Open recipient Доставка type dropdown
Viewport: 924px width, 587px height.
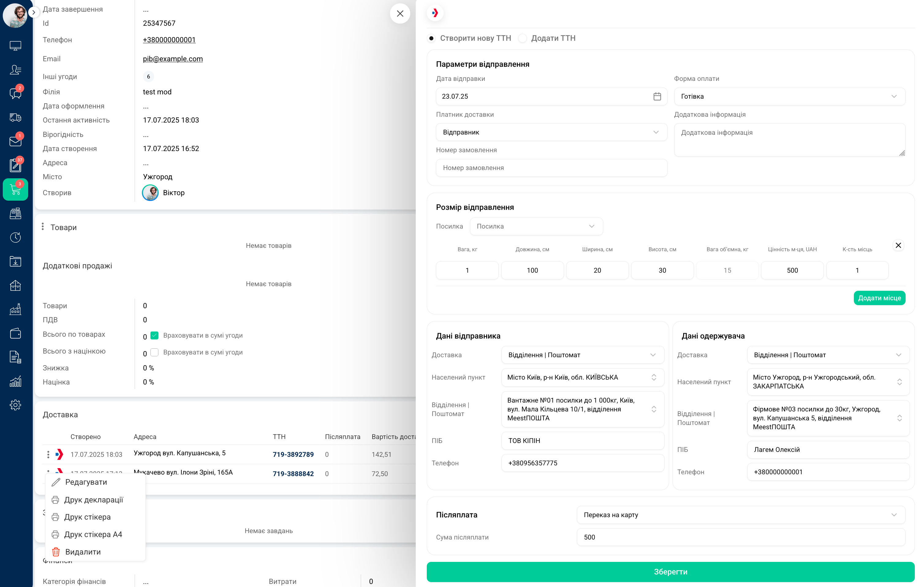tap(828, 355)
